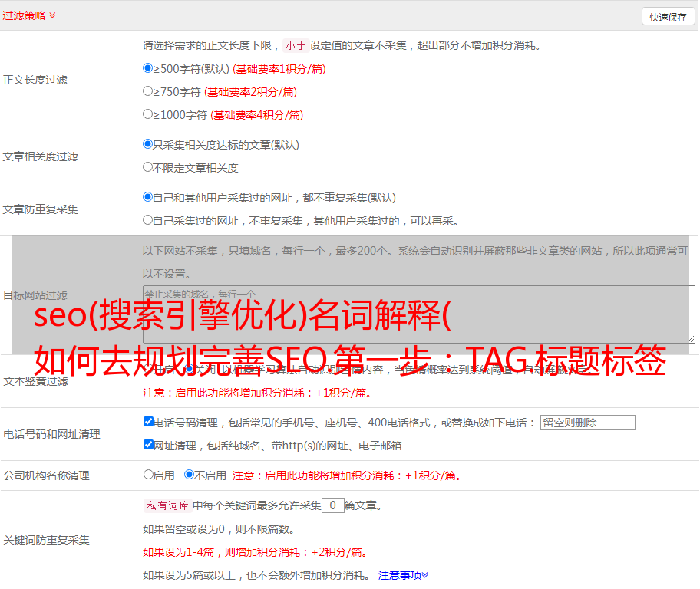This screenshot has width=700, height=589.
Task: Click the chevron icon beside 注意事项
Action: (x=425, y=574)
